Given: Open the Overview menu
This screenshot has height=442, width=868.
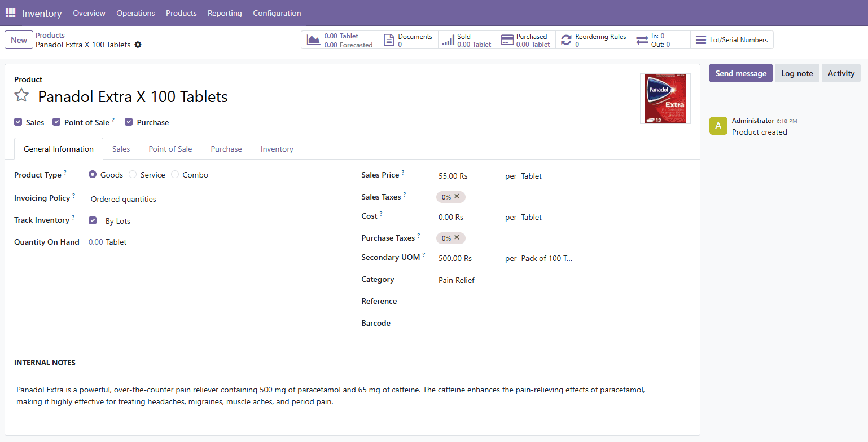Looking at the screenshot, I should pyautogui.click(x=89, y=13).
